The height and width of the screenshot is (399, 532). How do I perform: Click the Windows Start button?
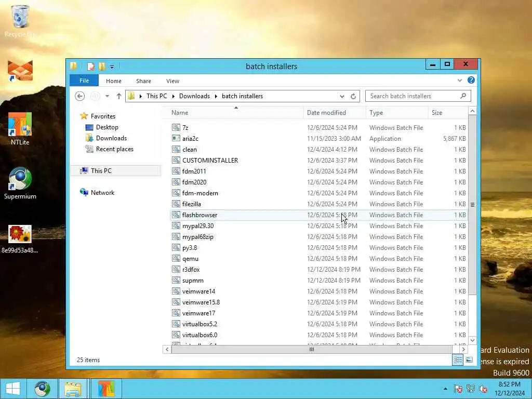[x=13, y=389]
